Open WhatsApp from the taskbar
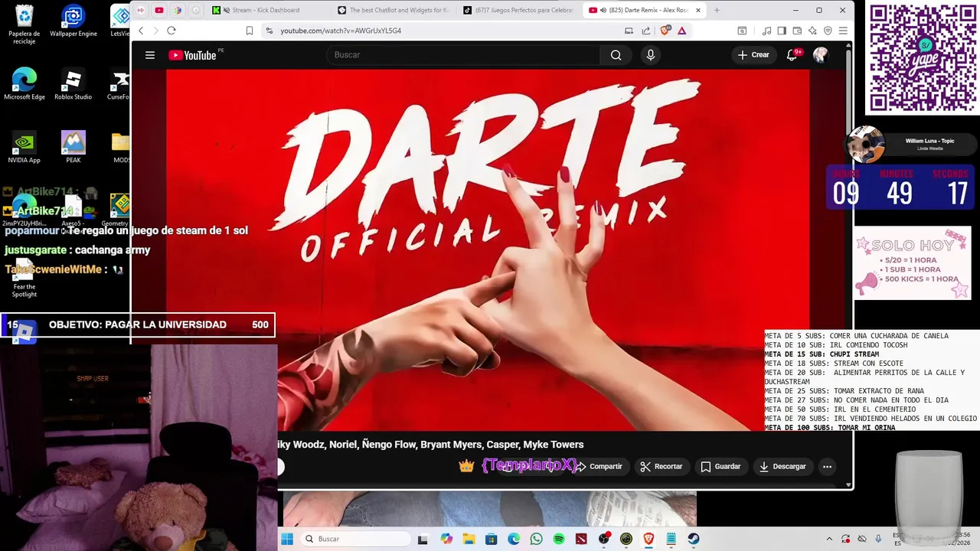Viewport: 980px width, 551px height. 536,539
